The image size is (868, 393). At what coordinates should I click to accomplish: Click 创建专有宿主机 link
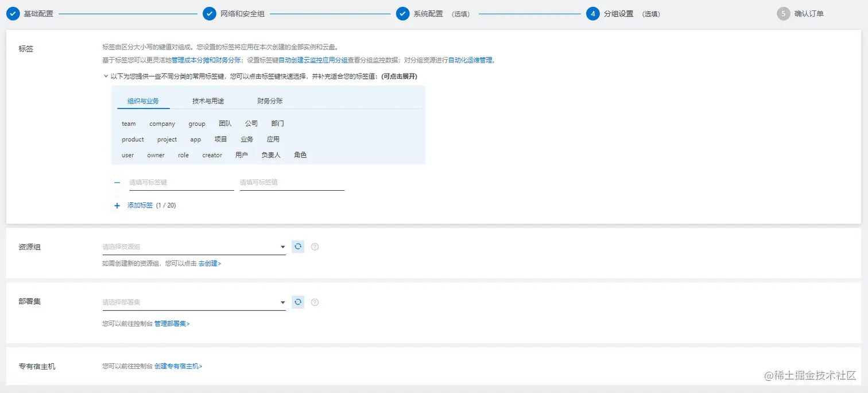pyautogui.click(x=178, y=365)
